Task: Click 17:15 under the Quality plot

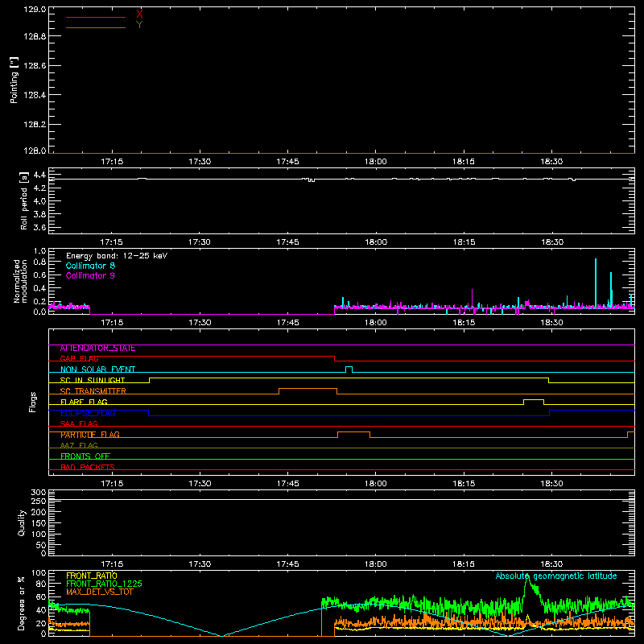Action: point(112,564)
